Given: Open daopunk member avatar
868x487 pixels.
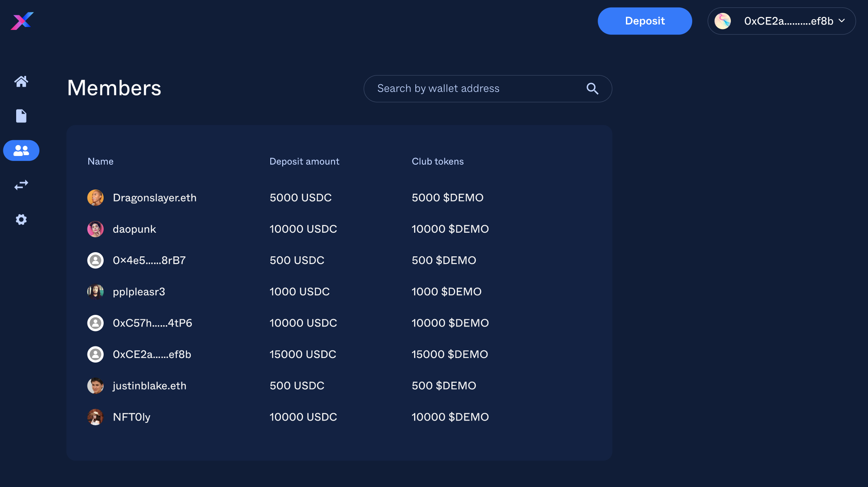Looking at the screenshot, I should 95,229.
